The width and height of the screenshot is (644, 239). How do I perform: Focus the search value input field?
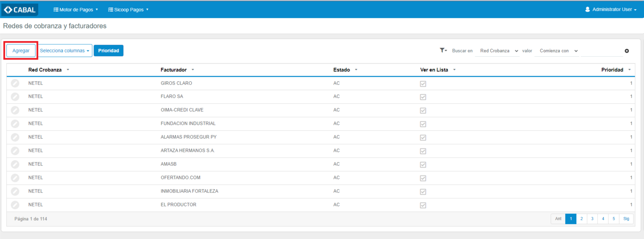coord(602,51)
